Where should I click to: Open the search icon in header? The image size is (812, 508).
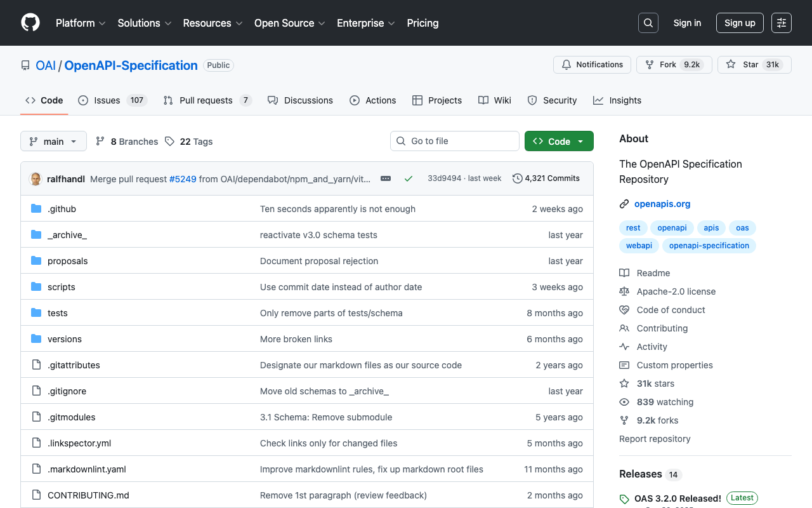point(648,23)
